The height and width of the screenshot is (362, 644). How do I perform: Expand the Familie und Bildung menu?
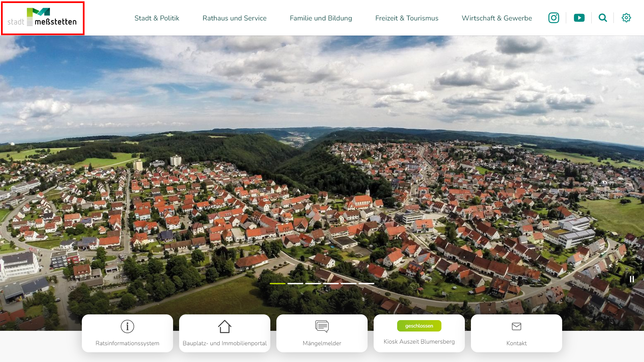pos(321,18)
